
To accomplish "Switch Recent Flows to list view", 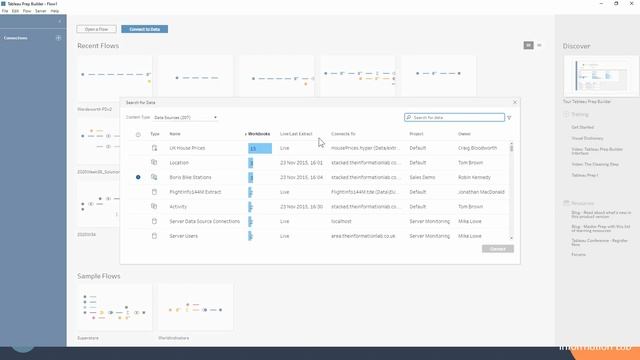I will (x=539, y=45).
